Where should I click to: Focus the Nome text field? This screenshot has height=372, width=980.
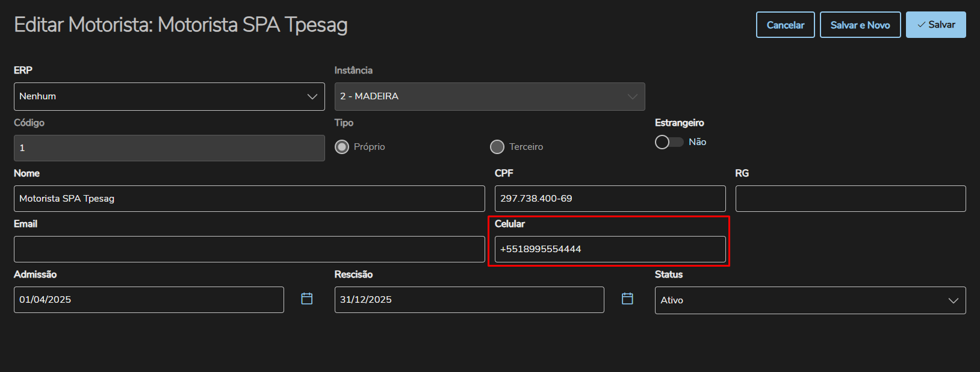249,199
